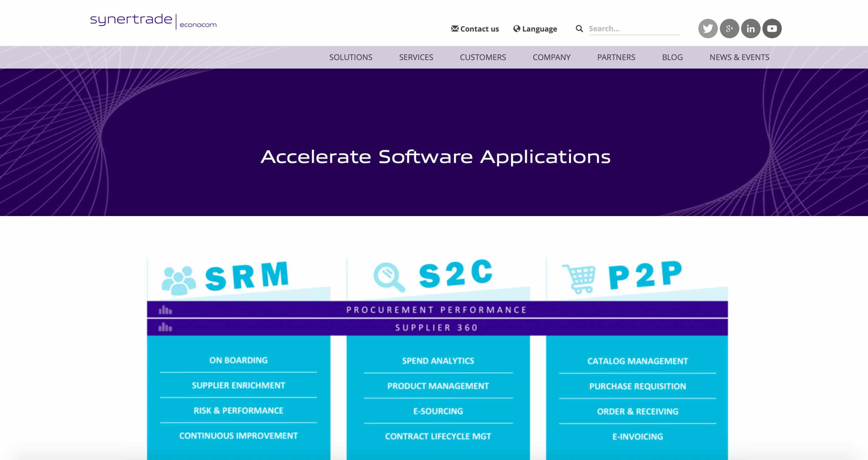Select Product Management
This screenshot has width=868, height=460.
pyautogui.click(x=438, y=386)
